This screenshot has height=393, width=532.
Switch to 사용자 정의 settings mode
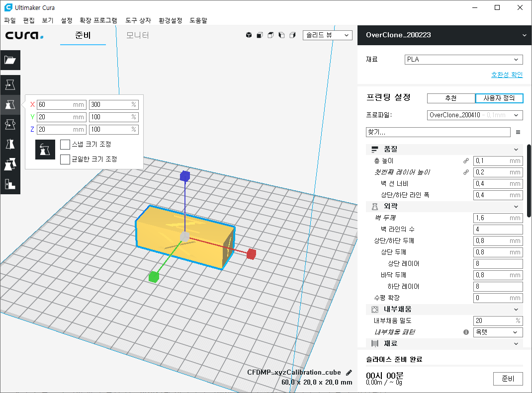pyautogui.click(x=499, y=98)
